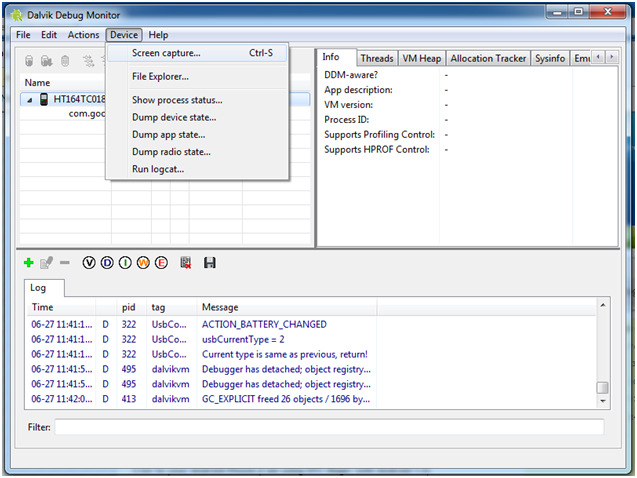
Task: Choose Screen capture... from the Device menu
Action: (x=197, y=53)
